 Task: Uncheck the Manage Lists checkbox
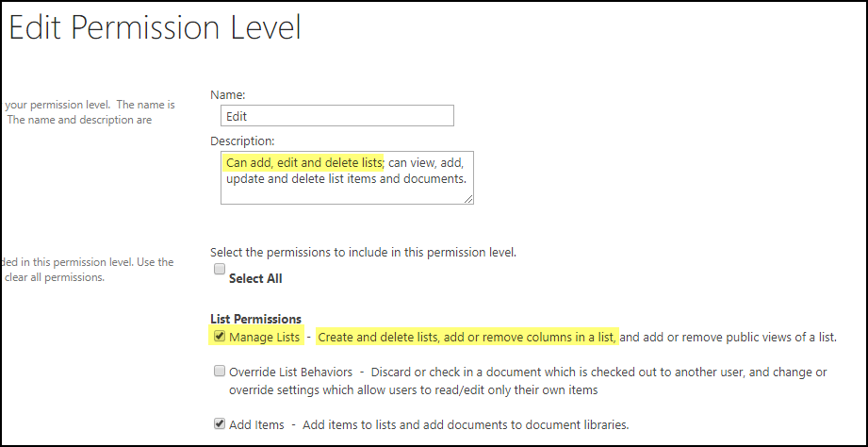219,336
